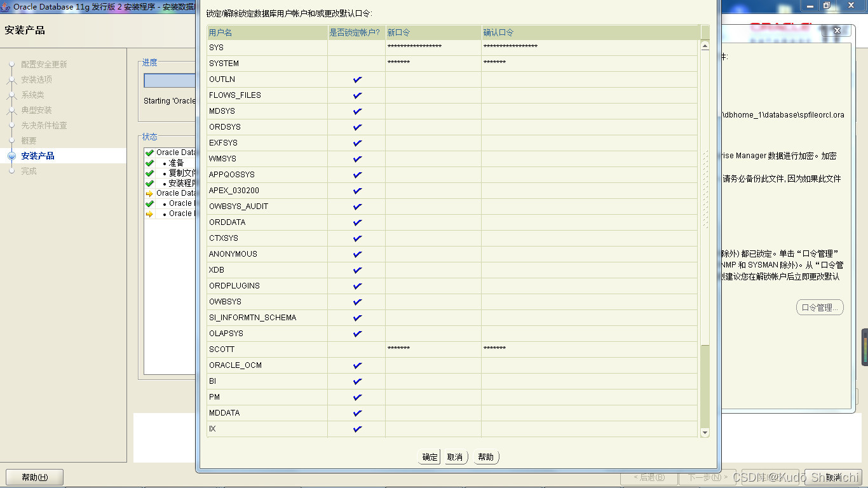The height and width of the screenshot is (488, 868).
Task: Click installer 帮助(H) button at bottom left
Action: click(x=34, y=477)
